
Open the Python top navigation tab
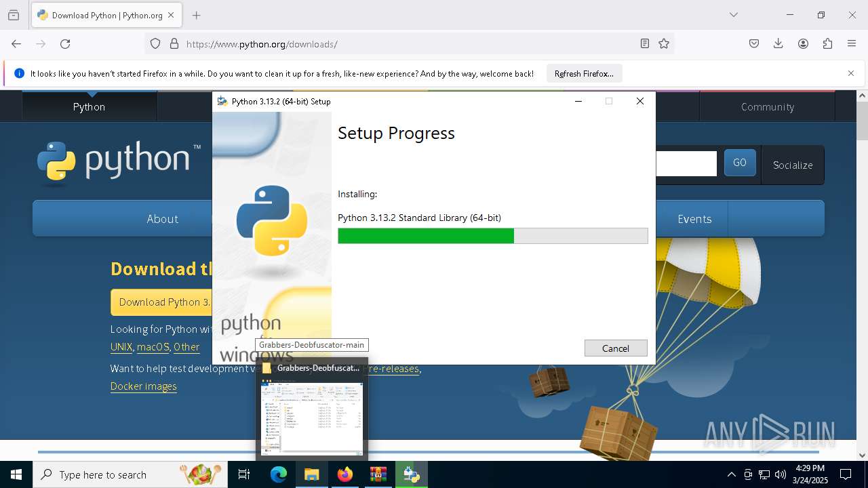89,107
